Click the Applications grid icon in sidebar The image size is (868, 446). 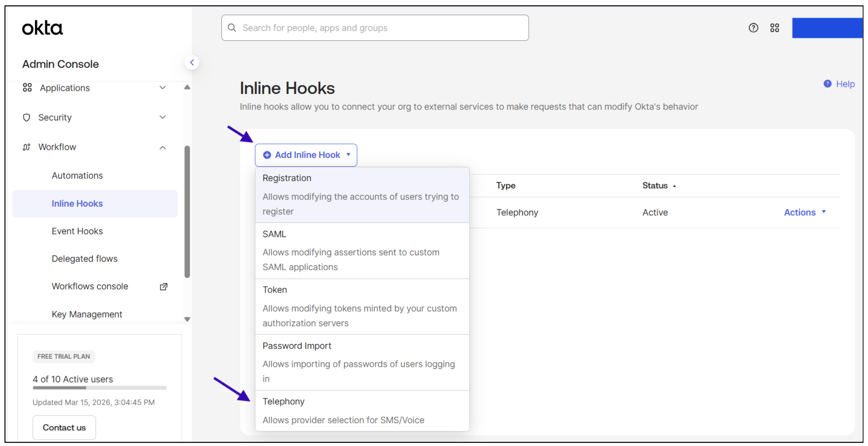27,88
